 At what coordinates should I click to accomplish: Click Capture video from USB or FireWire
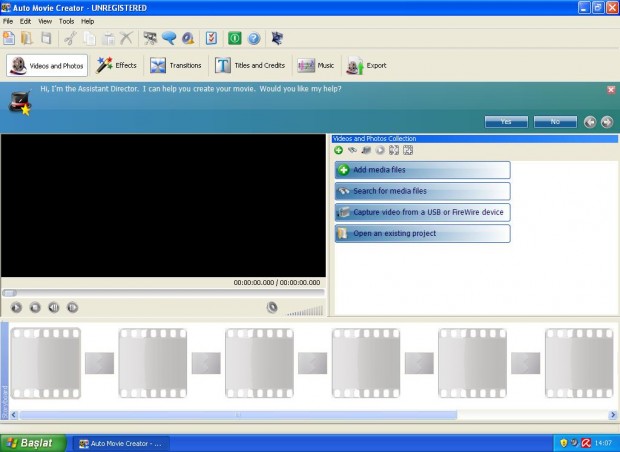coord(423,212)
